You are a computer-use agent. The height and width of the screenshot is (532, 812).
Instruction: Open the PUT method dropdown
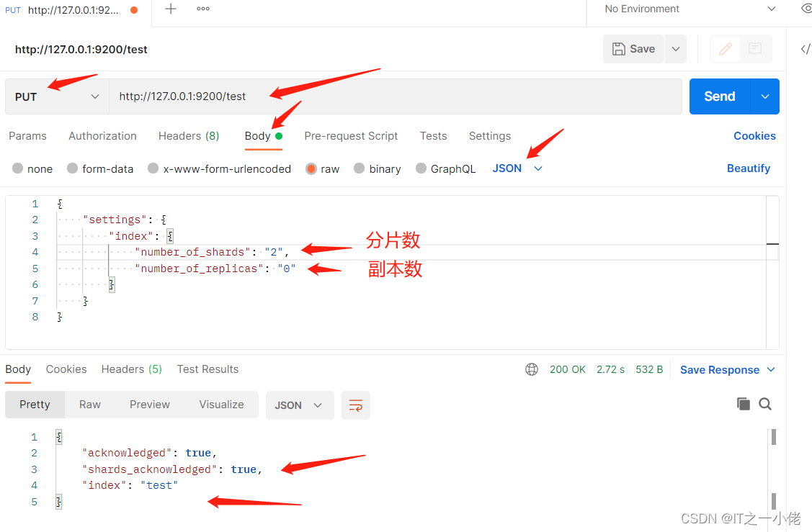click(57, 96)
